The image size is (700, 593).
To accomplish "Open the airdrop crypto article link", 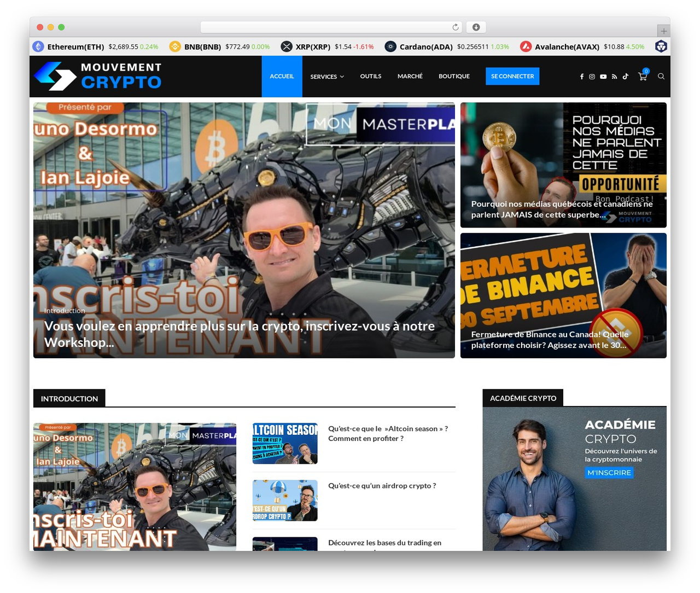I will 382,486.
